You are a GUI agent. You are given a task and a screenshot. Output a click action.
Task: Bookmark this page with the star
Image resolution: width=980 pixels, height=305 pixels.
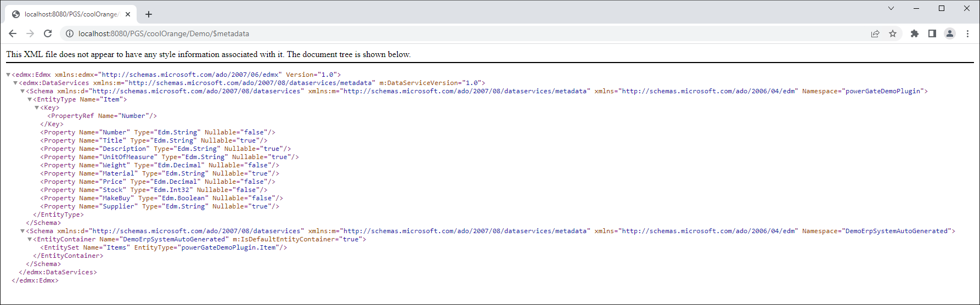tap(893, 33)
